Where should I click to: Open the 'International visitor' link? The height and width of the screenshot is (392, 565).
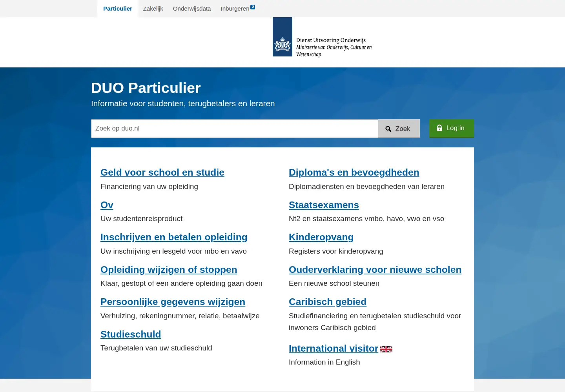pos(334,348)
